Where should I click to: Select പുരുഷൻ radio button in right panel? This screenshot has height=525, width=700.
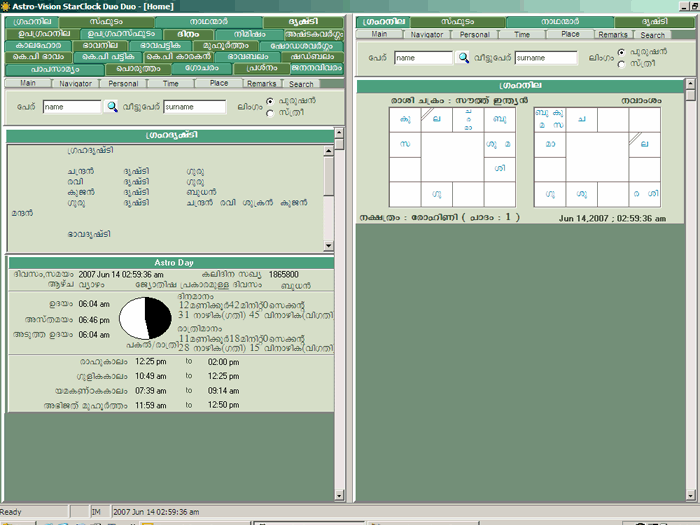tap(621, 52)
